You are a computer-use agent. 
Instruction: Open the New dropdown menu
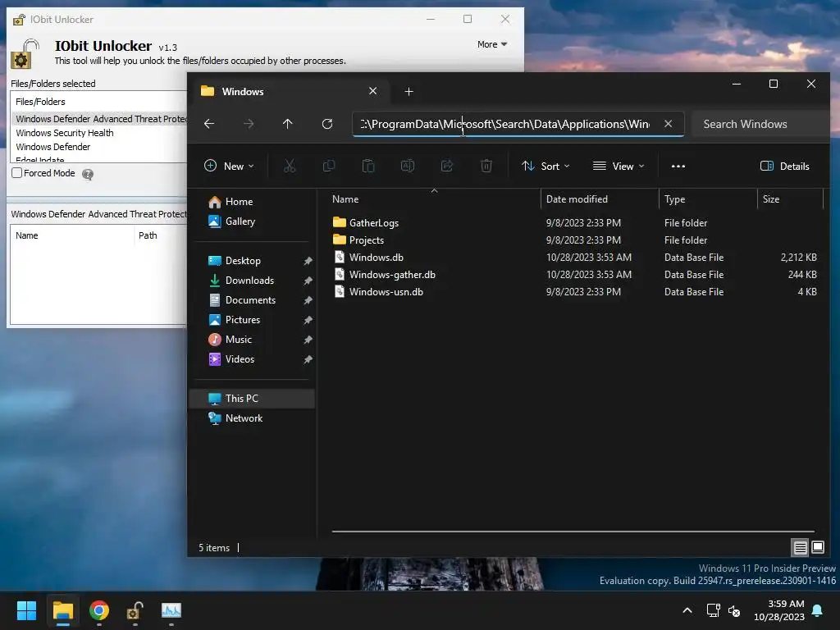pos(230,166)
